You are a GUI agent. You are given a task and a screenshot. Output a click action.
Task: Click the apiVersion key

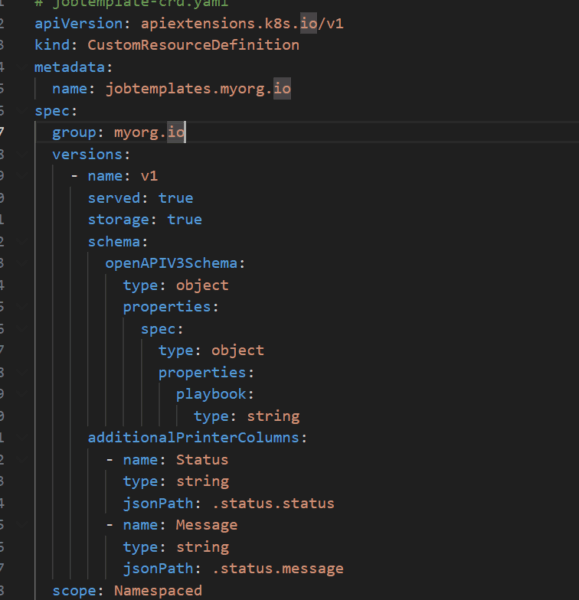(78, 24)
